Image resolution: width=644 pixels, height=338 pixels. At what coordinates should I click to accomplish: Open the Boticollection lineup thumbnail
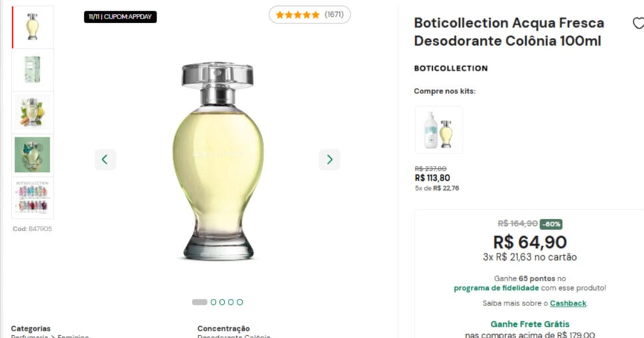pos(33,197)
